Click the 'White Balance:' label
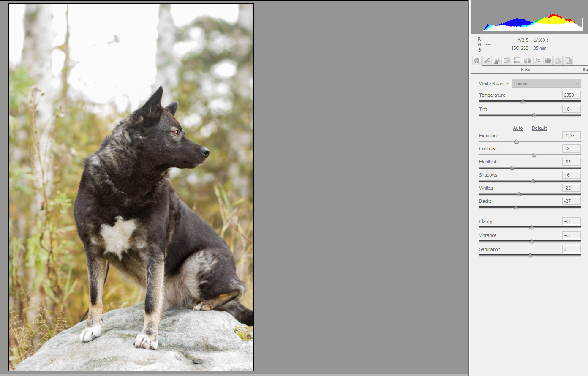 (x=494, y=84)
